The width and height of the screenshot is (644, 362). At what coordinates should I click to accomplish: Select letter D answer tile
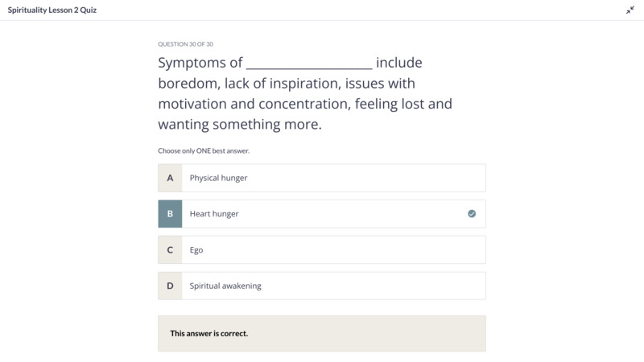pyautogui.click(x=170, y=286)
